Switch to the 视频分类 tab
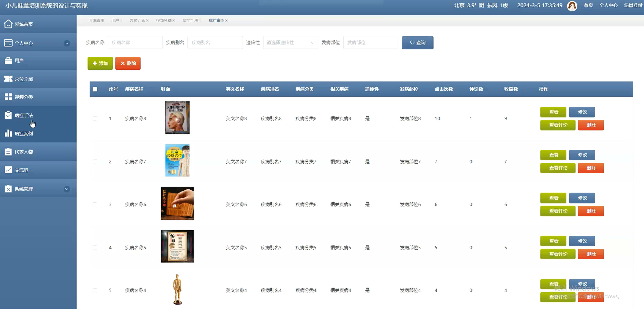 tap(164, 21)
